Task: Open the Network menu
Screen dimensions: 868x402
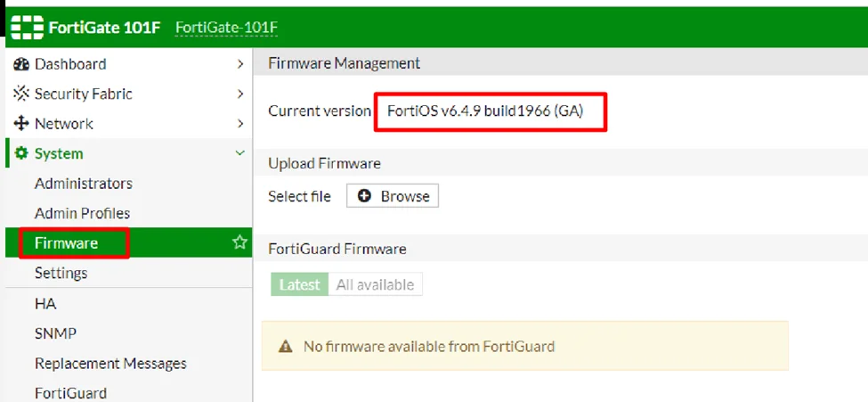Action: coord(128,124)
